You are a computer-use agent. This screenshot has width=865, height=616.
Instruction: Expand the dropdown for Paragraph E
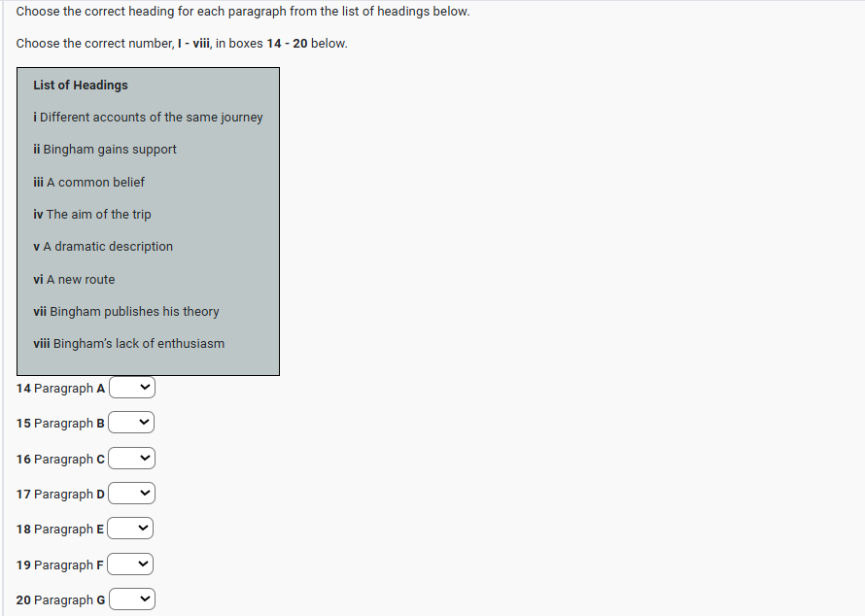132,529
